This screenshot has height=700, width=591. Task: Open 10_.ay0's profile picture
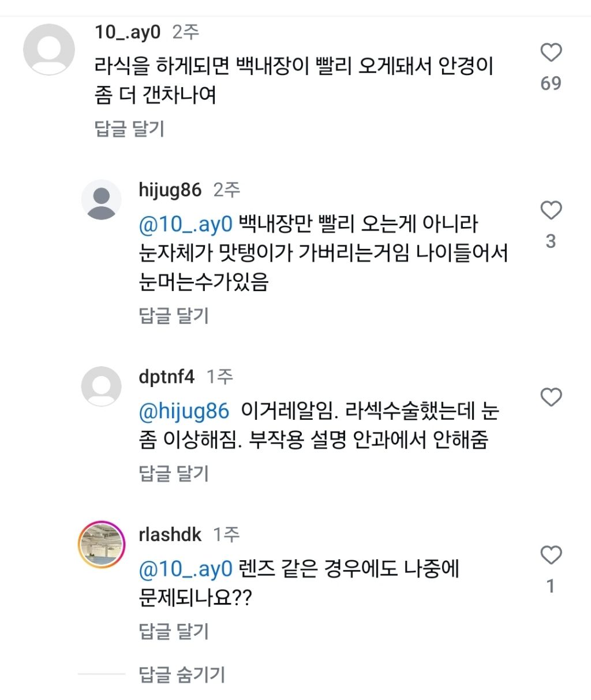(x=49, y=49)
